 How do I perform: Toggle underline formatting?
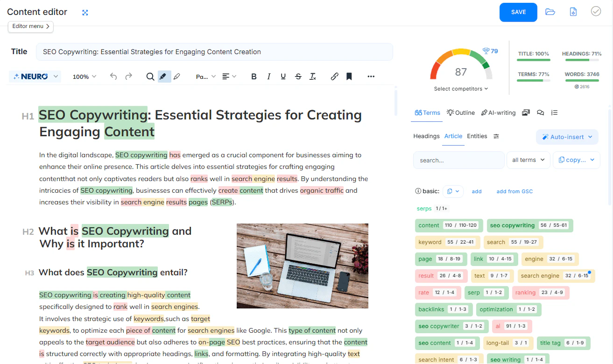pos(283,76)
